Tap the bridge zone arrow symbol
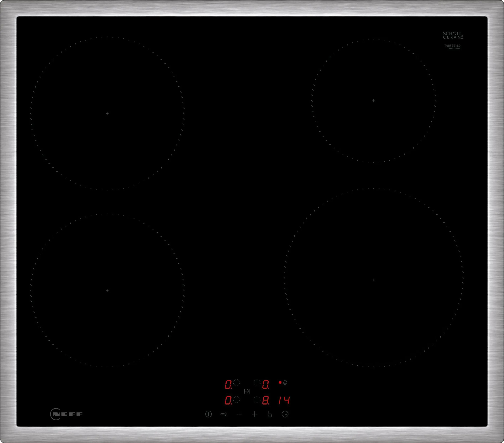 pyautogui.click(x=247, y=391)
